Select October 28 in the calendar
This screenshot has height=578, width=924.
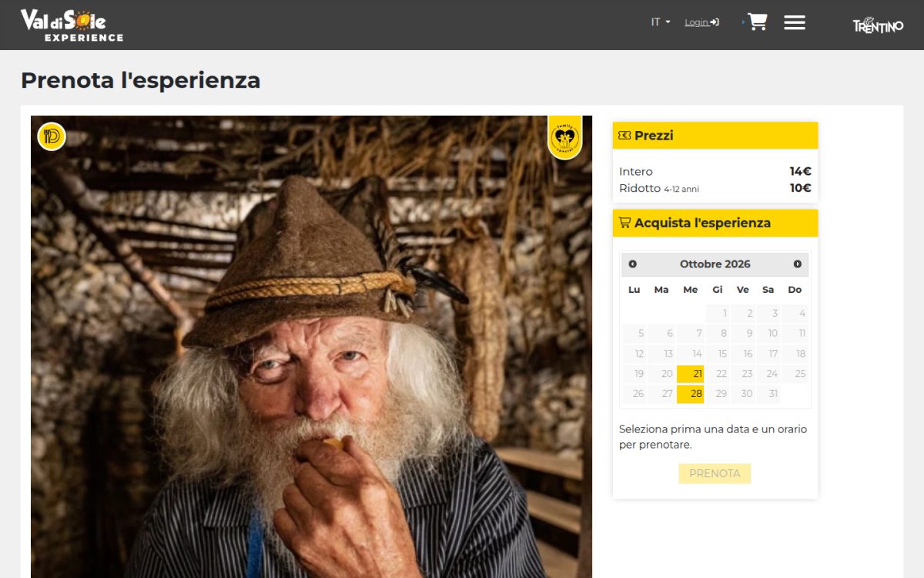click(x=691, y=394)
